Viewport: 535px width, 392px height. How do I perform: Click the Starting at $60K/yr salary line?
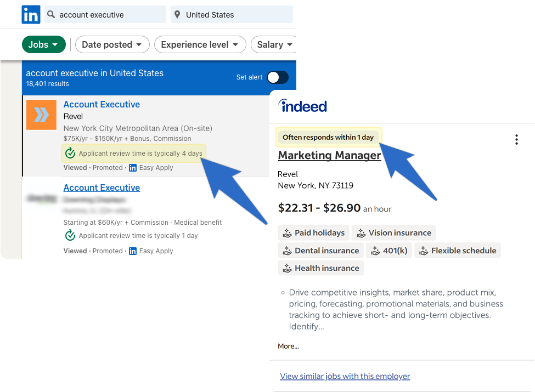coord(143,223)
